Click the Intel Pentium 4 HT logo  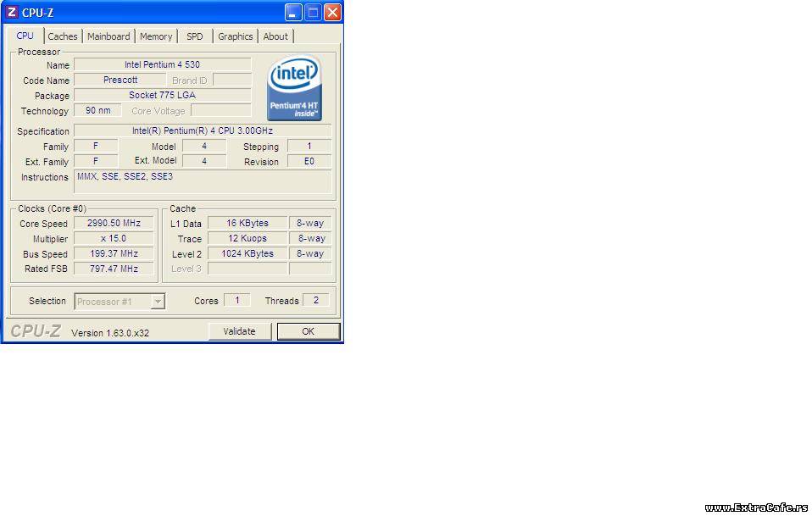294,87
